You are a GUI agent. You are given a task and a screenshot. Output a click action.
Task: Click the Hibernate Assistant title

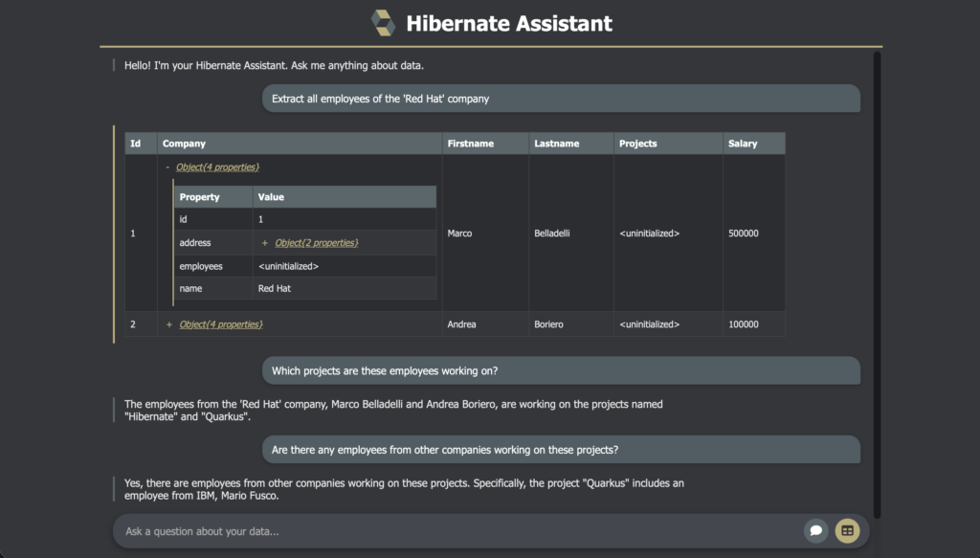coord(509,24)
